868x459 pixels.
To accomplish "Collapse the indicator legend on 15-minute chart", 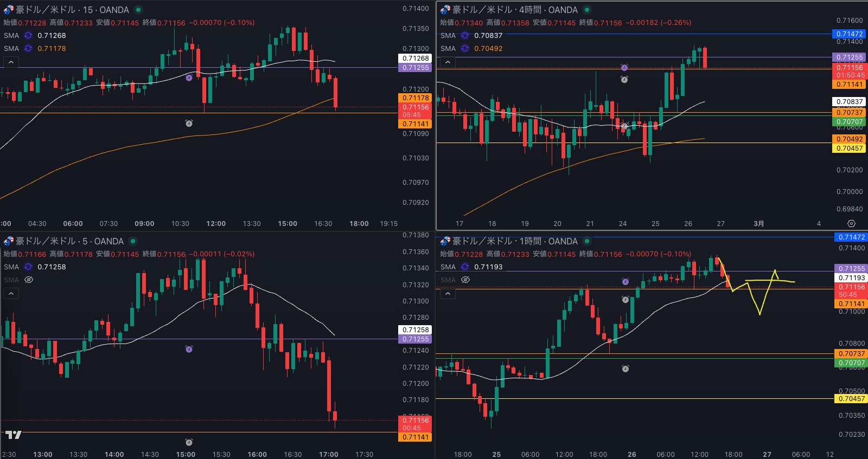I will [11, 62].
